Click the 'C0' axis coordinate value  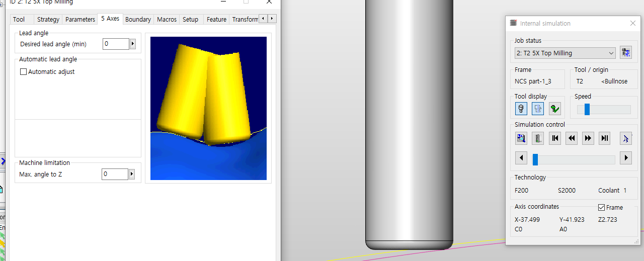(x=519, y=229)
